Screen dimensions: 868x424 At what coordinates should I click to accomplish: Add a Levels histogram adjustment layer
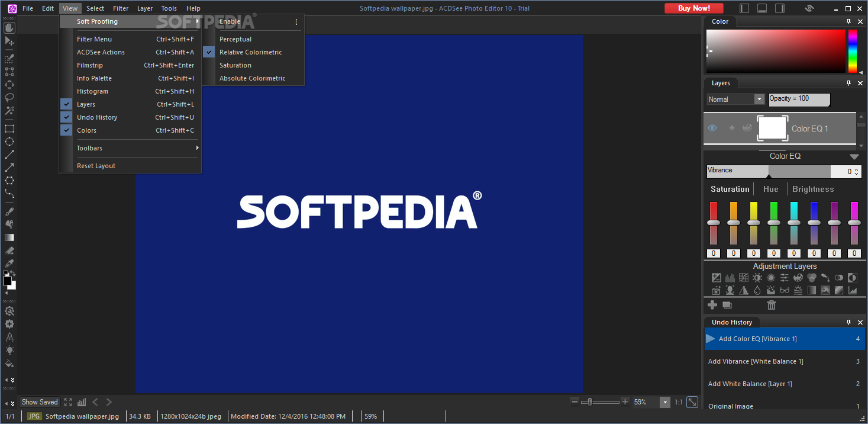(x=730, y=277)
